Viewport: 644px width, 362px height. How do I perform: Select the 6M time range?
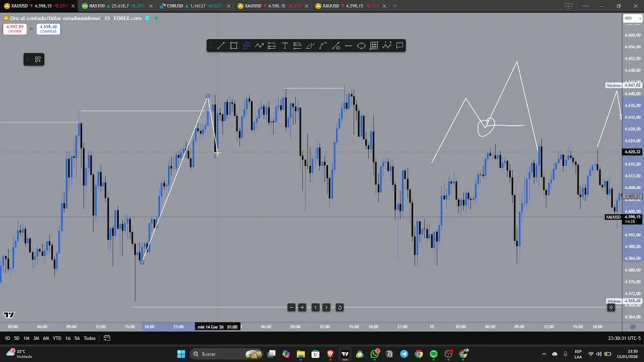pos(46,338)
